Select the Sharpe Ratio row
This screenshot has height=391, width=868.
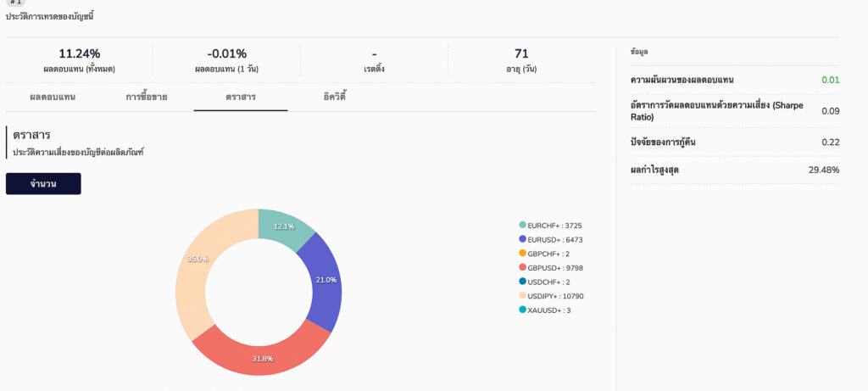coord(729,111)
